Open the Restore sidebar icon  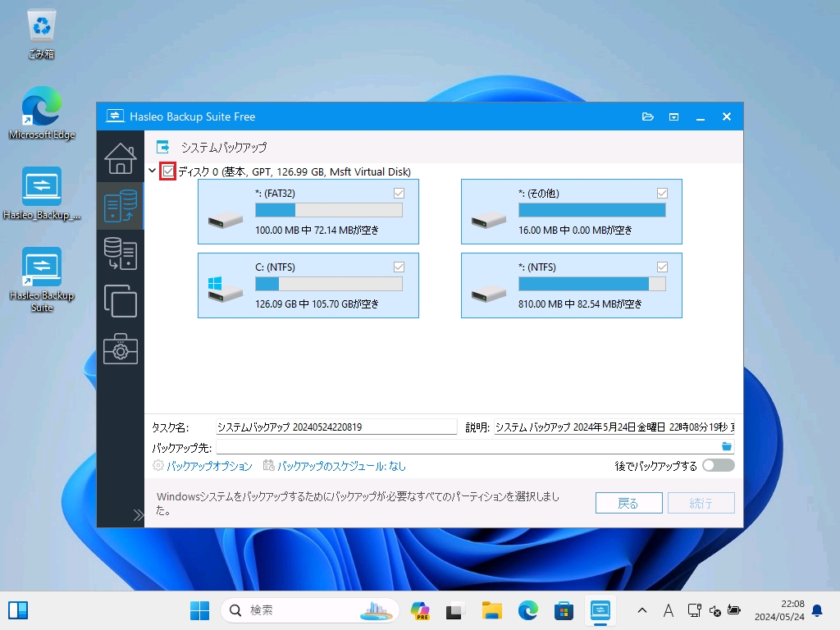click(120, 253)
